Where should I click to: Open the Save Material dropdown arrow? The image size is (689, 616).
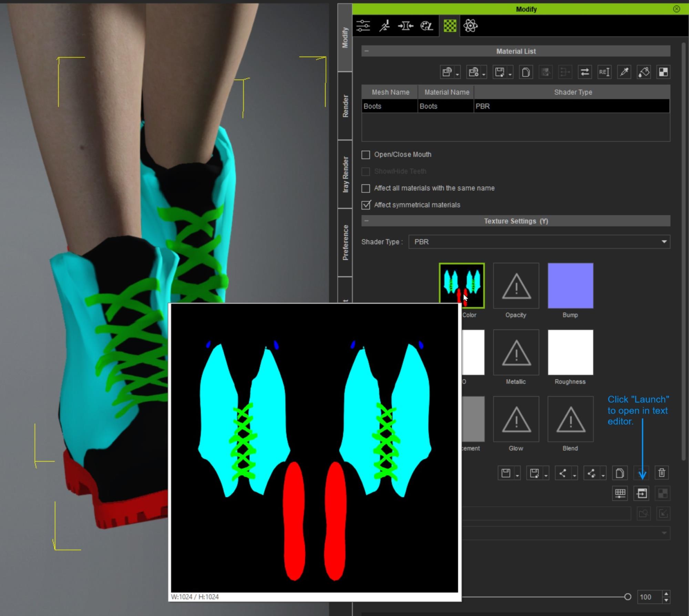click(x=510, y=74)
